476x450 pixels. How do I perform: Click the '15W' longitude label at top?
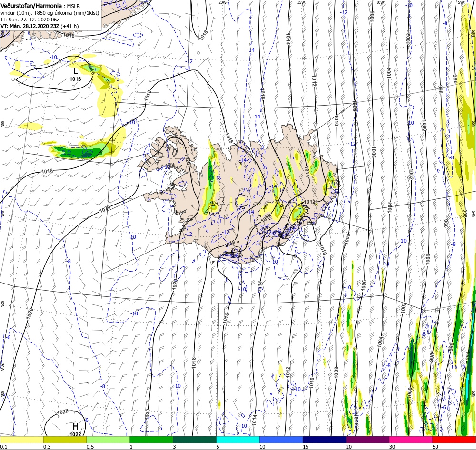301,2
